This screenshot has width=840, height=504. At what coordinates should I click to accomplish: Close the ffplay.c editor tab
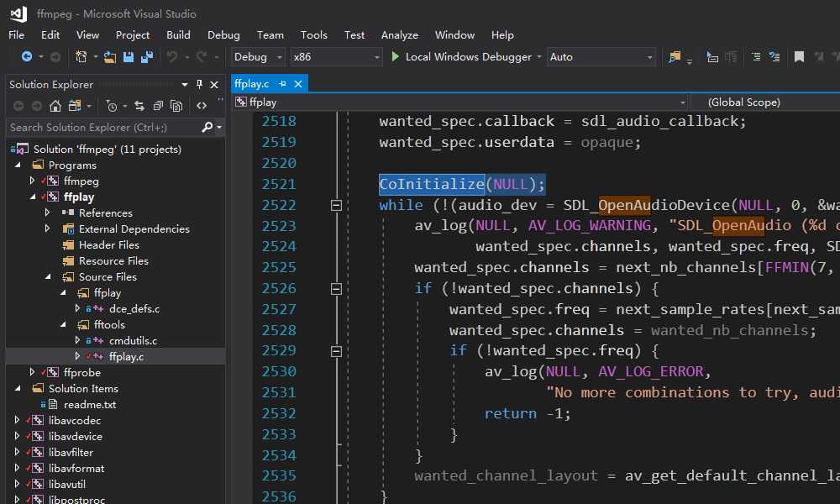(298, 83)
